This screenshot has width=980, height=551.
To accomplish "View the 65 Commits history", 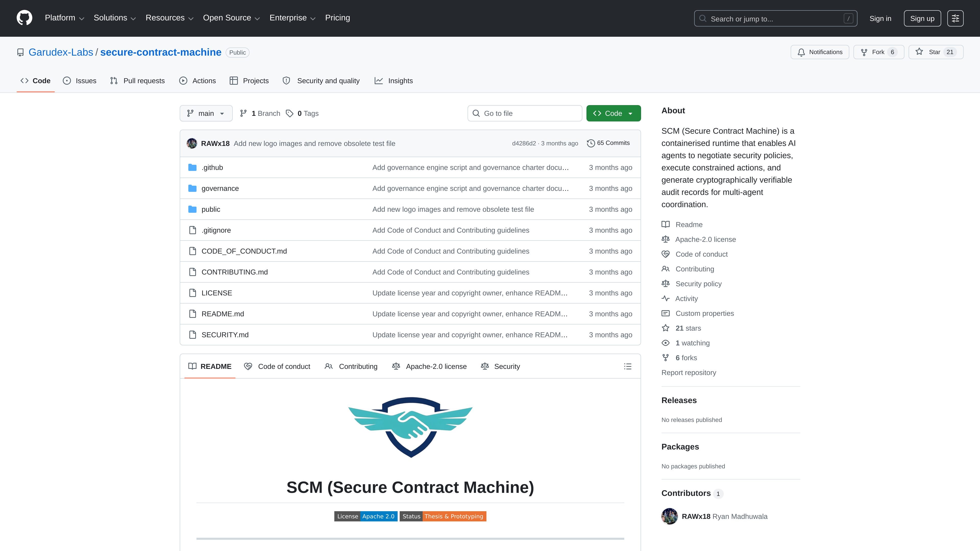I will tap(608, 143).
